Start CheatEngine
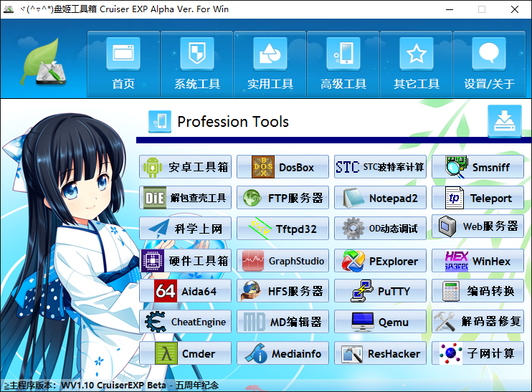The height and width of the screenshot is (392, 532). click(186, 322)
